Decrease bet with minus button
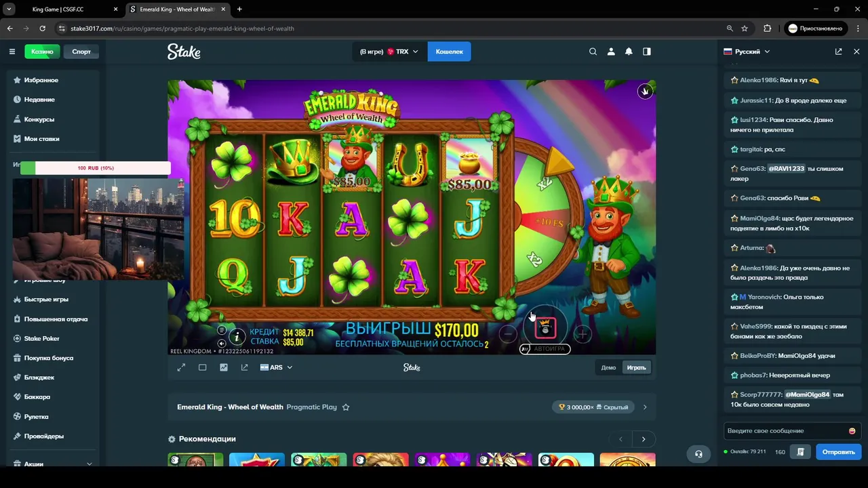The width and height of the screenshot is (868, 488). pyautogui.click(x=508, y=333)
